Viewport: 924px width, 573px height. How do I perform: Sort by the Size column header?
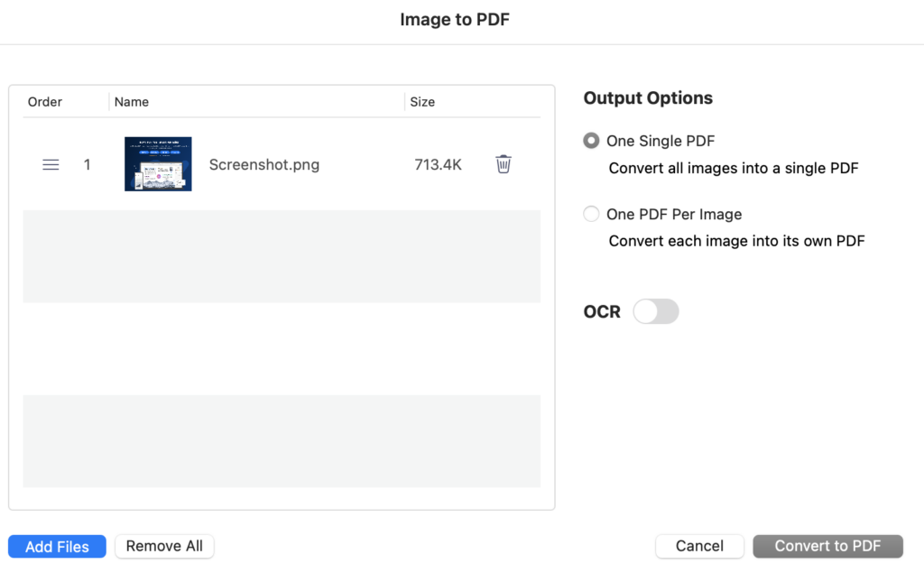point(422,102)
